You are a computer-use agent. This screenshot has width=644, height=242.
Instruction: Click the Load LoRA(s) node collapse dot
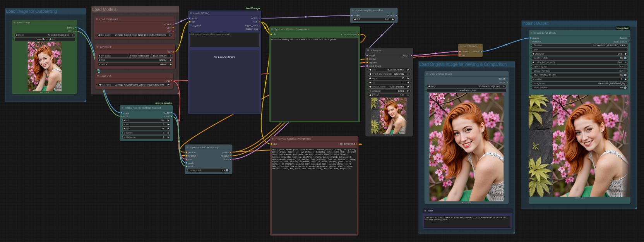click(191, 13)
